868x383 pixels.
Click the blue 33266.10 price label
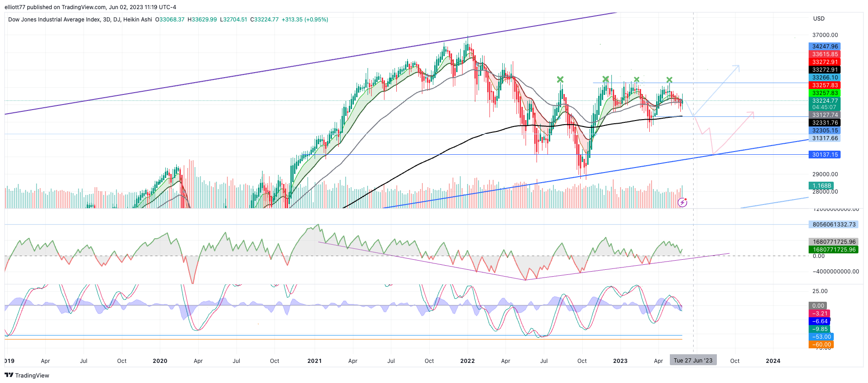(x=825, y=78)
